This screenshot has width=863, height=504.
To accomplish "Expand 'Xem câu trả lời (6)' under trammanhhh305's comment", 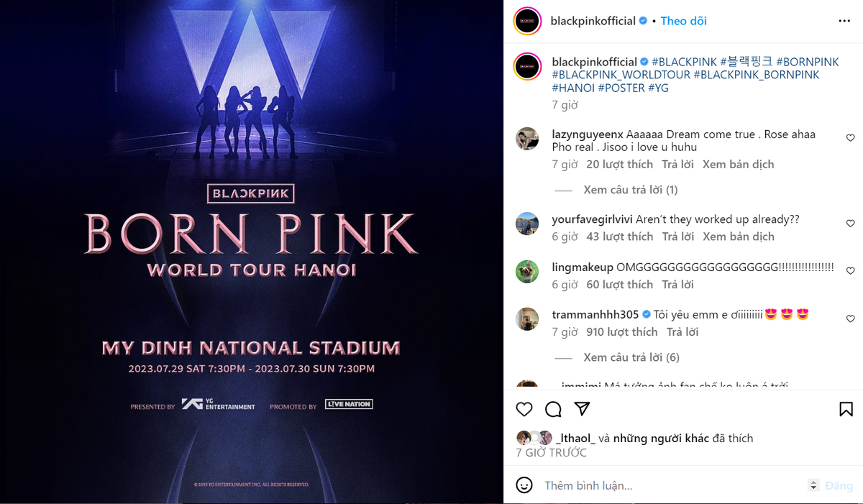I will 631,357.
